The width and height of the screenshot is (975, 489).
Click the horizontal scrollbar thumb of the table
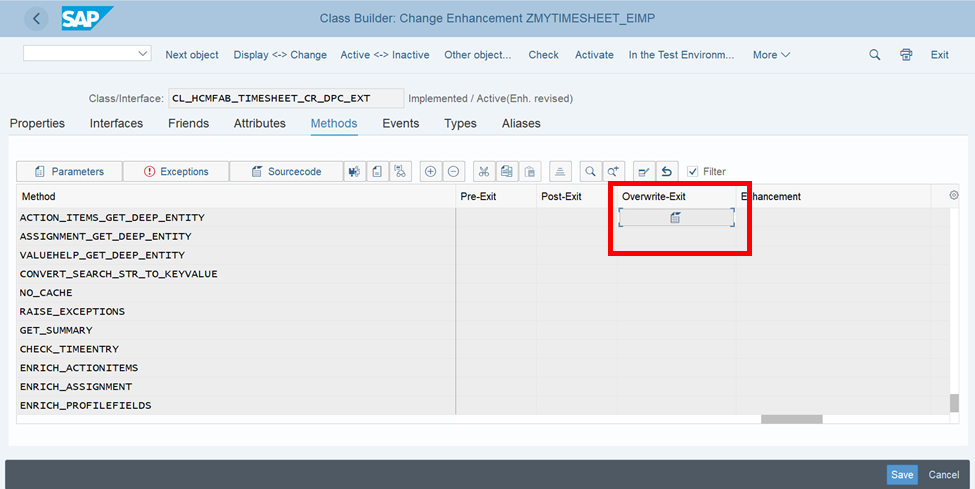[x=792, y=419]
